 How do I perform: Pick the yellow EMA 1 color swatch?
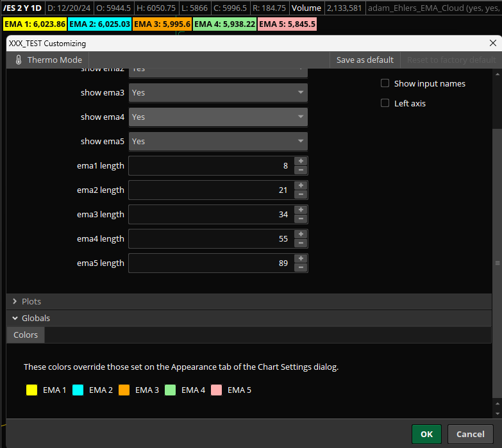pos(31,390)
